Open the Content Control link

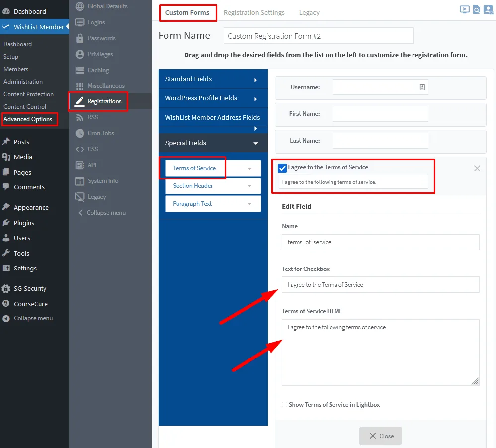coord(25,107)
